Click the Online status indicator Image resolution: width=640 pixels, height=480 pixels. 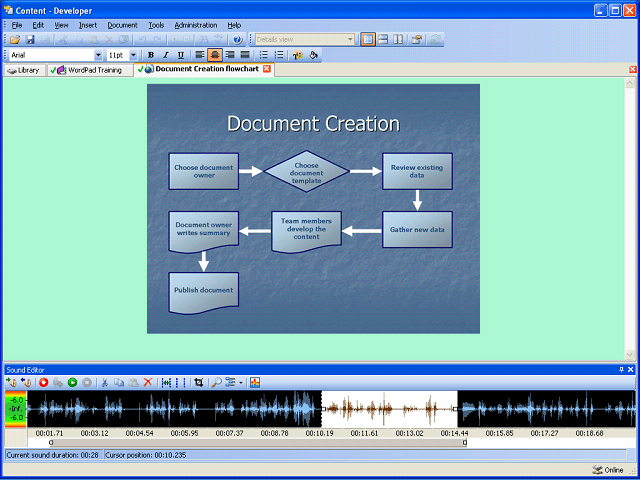tap(608, 470)
